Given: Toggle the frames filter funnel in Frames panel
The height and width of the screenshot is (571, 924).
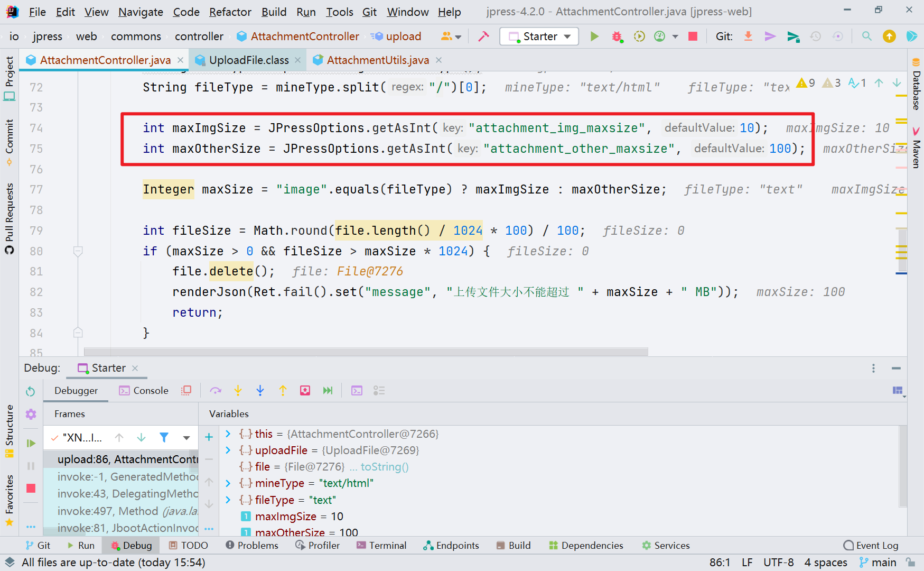Looking at the screenshot, I should point(164,437).
